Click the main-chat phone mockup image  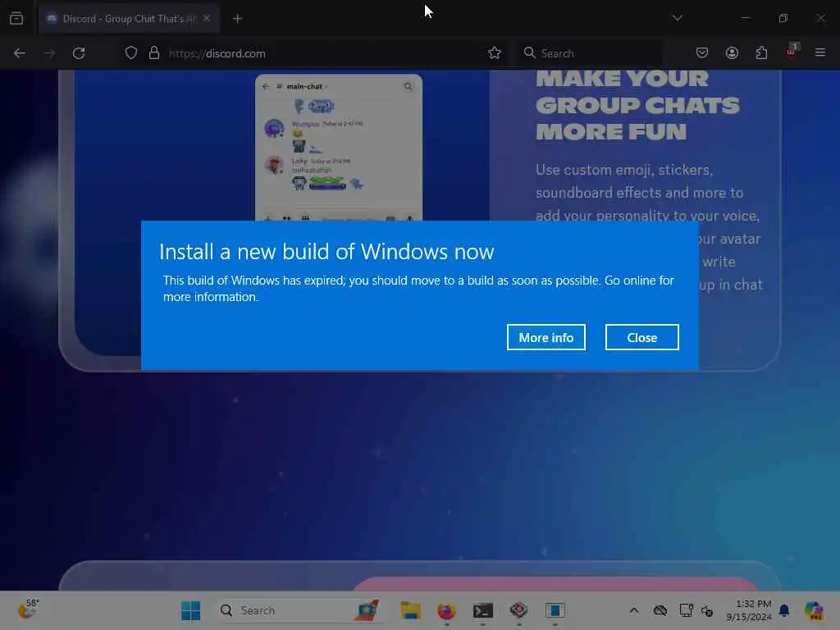pos(339,148)
